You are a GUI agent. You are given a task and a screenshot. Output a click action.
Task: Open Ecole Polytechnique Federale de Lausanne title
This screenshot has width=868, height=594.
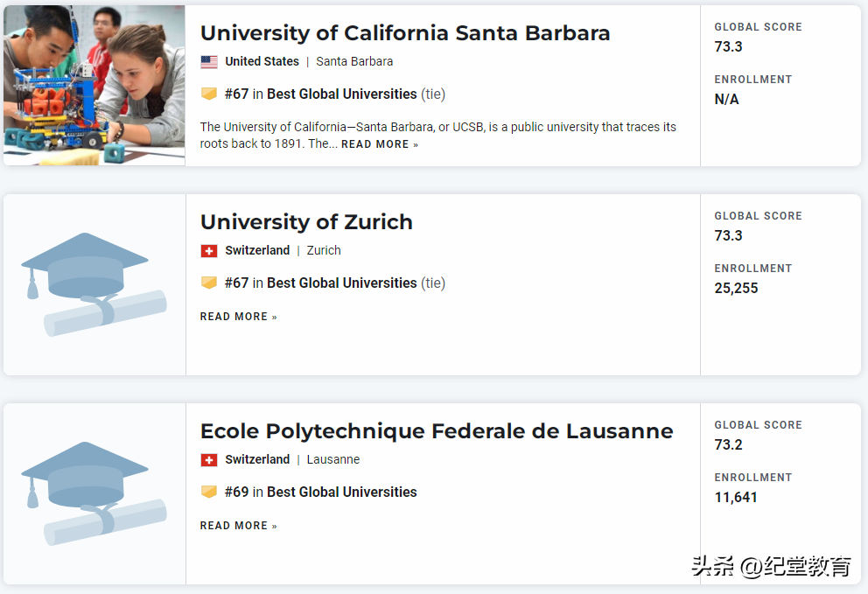point(437,431)
